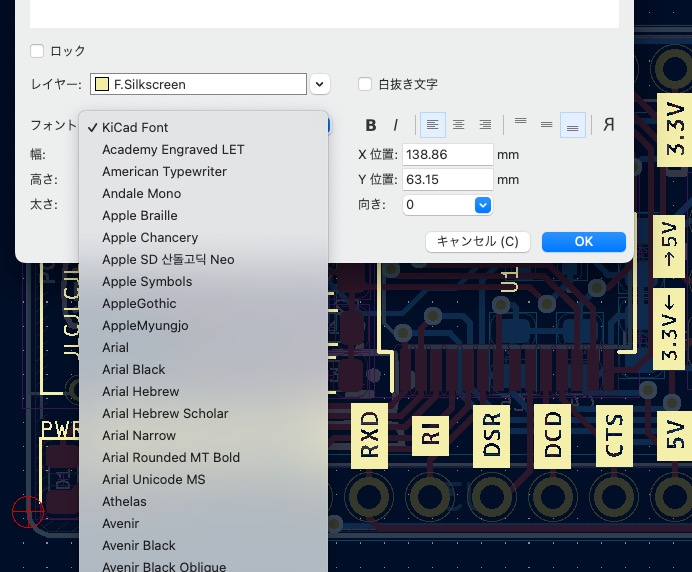Choose American Typewriter font
This screenshot has width=692, height=572.
164,171
